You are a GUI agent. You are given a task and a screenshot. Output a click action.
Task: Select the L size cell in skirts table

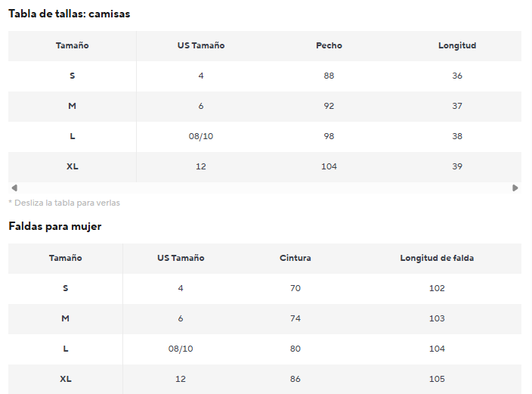click(66, 349)
